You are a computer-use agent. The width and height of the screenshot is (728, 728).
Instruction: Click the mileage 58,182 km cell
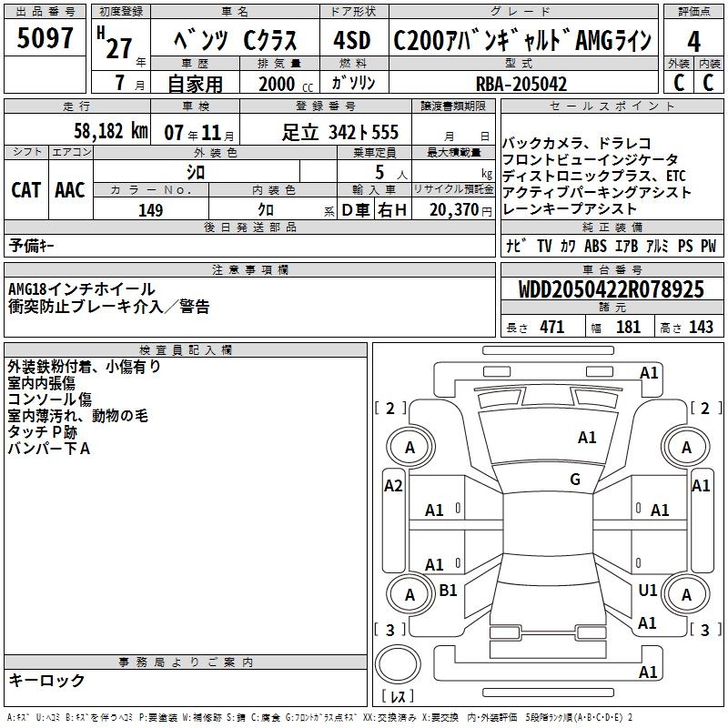point(77,129)
